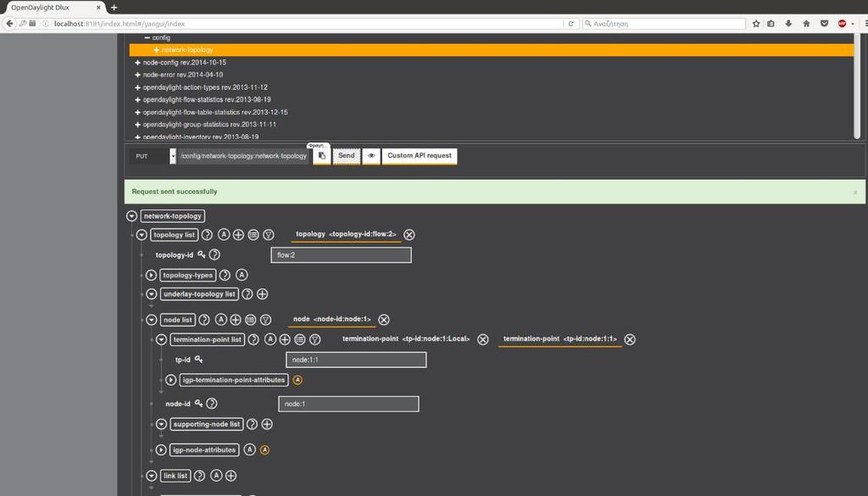Remove the termination-point node:1:1 item
The width and height of the screenshot is (868, 496).
point(630,339)
